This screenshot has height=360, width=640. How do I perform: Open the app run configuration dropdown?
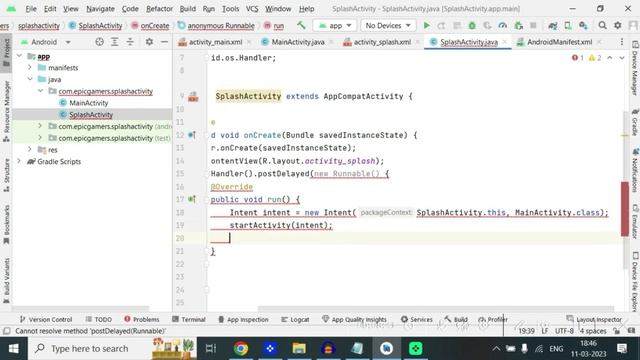click(x=335, y=25)
